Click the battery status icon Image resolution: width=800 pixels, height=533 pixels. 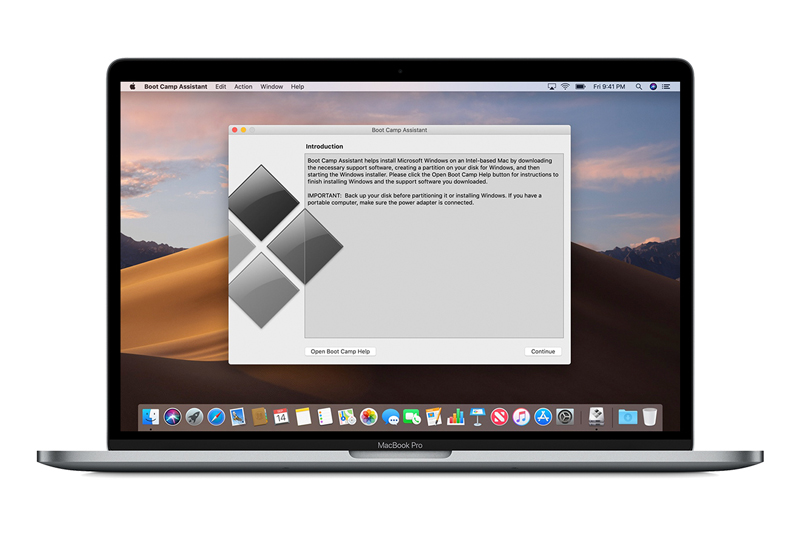[x=580, y=87]
